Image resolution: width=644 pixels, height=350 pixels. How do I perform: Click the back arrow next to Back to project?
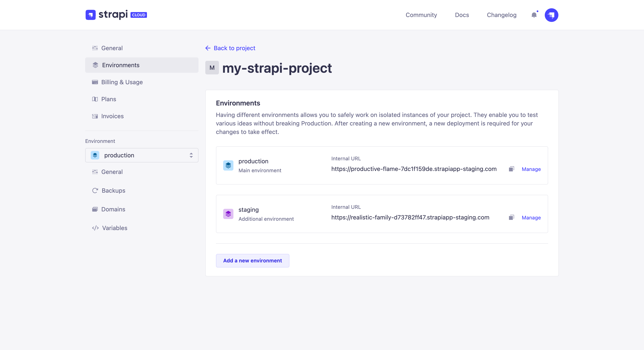[x=208, y=48]
